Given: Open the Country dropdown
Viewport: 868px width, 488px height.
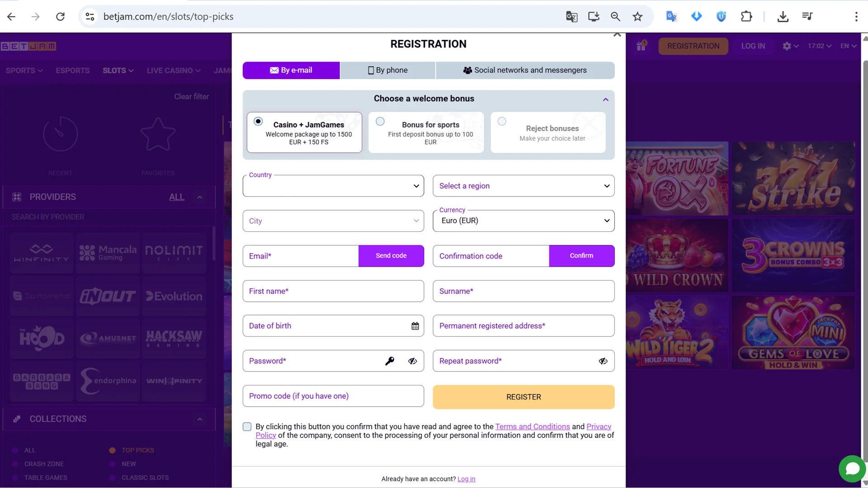Looking at the screenshot, I should (x=333, y=186).
